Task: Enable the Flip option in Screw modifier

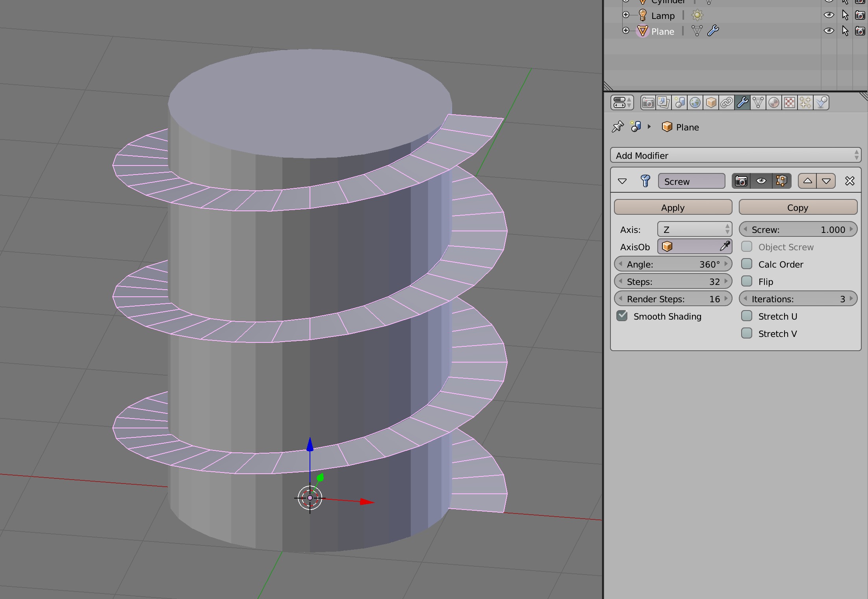Action: point(747,281)
